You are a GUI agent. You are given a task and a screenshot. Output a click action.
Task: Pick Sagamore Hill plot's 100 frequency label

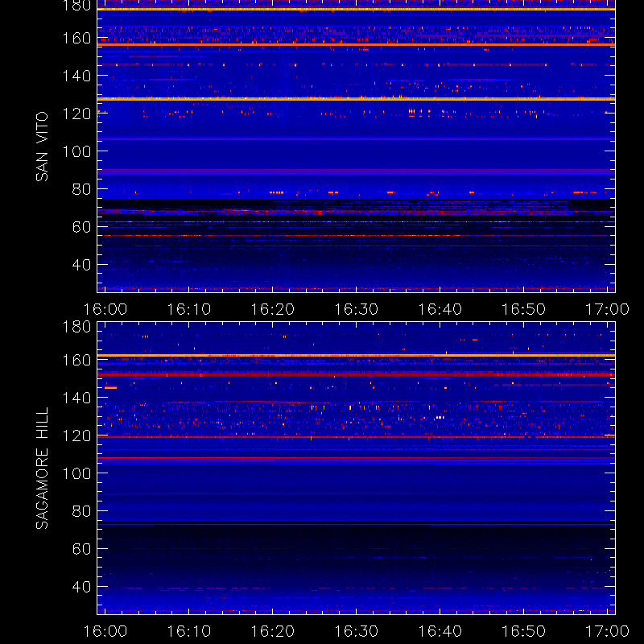(x=76, y=473)
